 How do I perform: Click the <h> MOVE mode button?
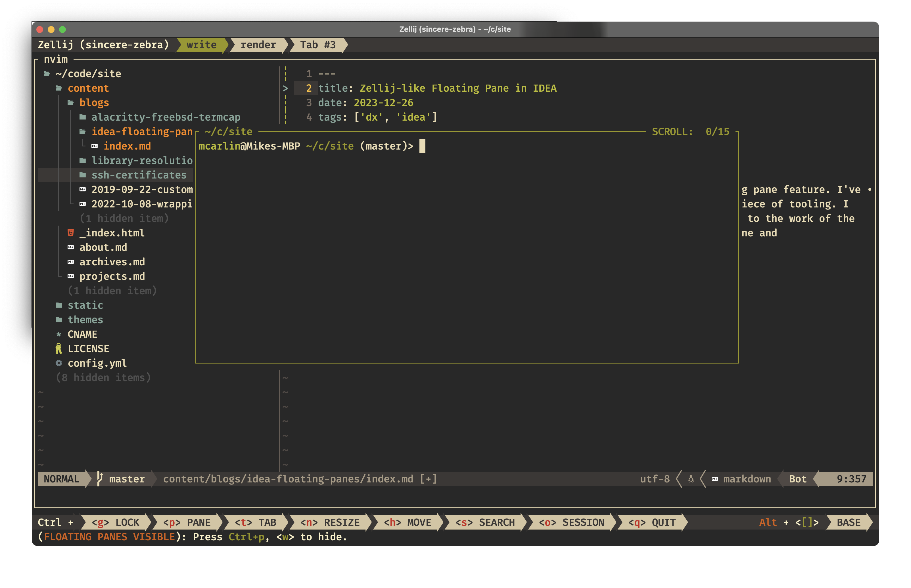408,522
